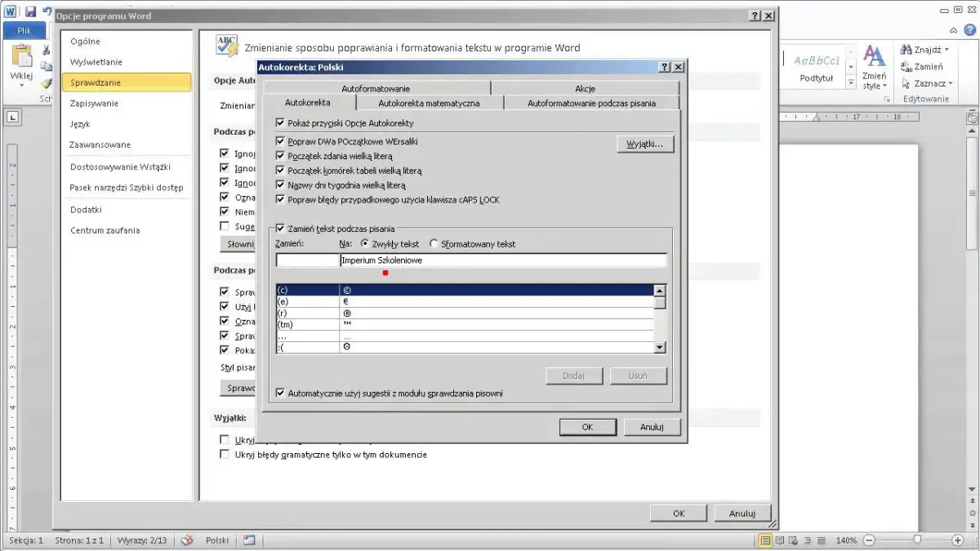The image size is (980, 551).
Task: Click the Wyjątki... button
Action: (x=644, y=144)
